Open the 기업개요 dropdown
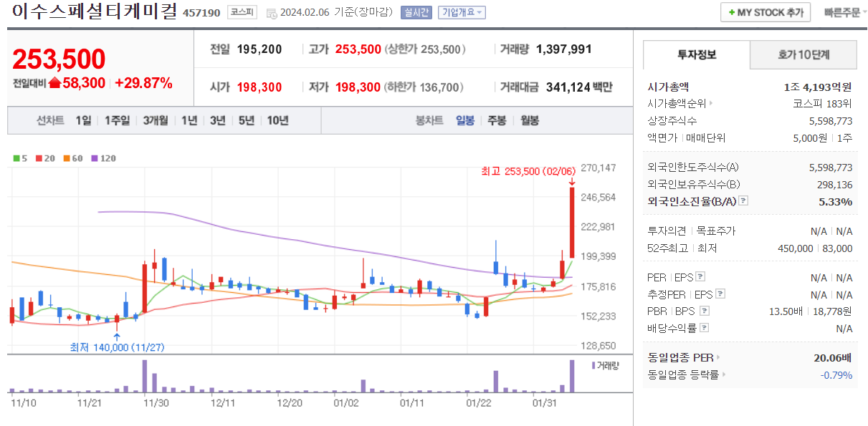This screenshot has width=868, height=426. pyautogui.click(x=462, y=12)
